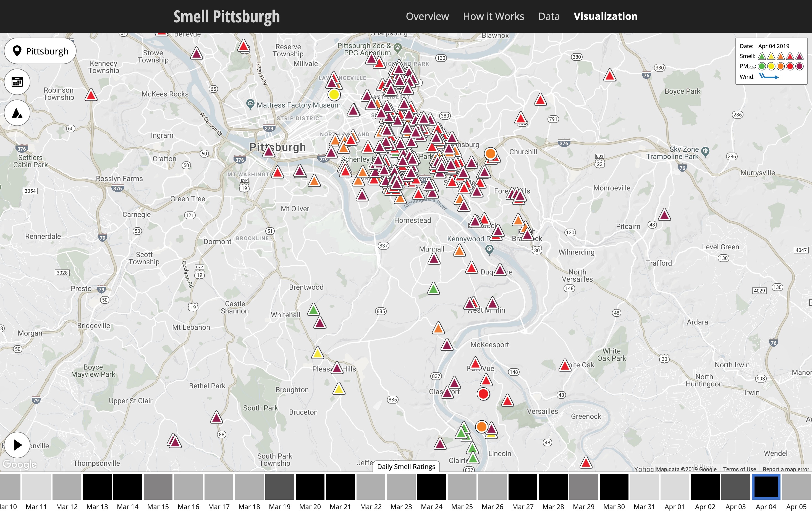Select the Visualization tab
This screenshot has width=812, height=513.
coord(605,16)
